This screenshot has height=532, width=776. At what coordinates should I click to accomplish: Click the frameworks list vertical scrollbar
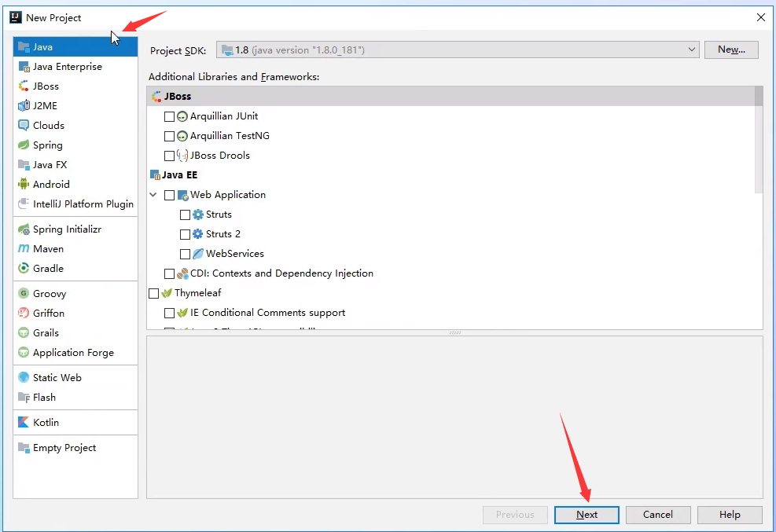759,139
